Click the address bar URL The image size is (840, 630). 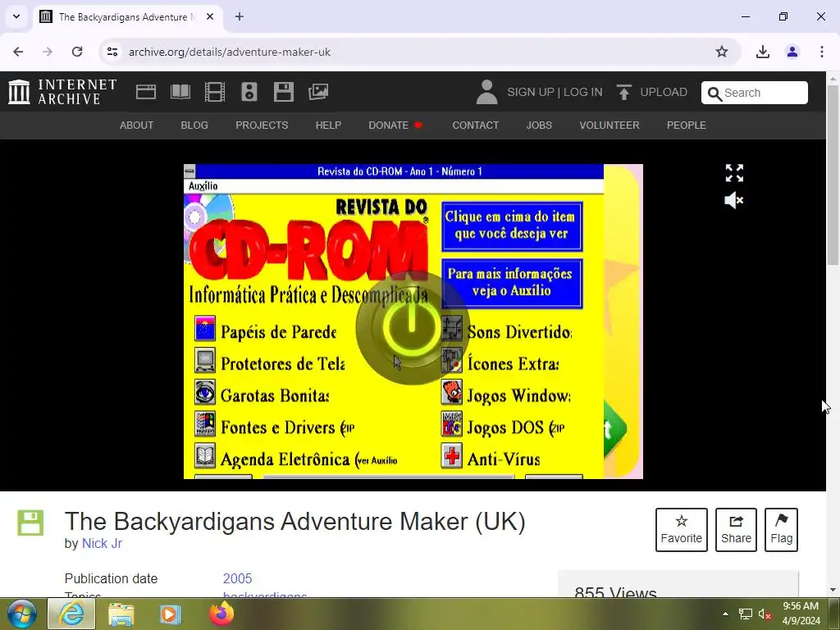pyautogui.click(x=230, y=52)
